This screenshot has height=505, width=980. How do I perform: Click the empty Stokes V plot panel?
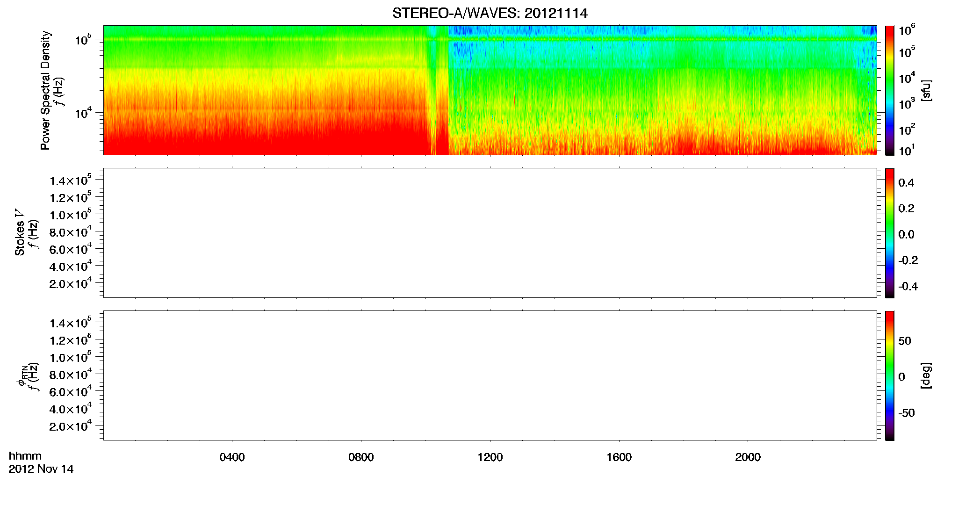490,233
